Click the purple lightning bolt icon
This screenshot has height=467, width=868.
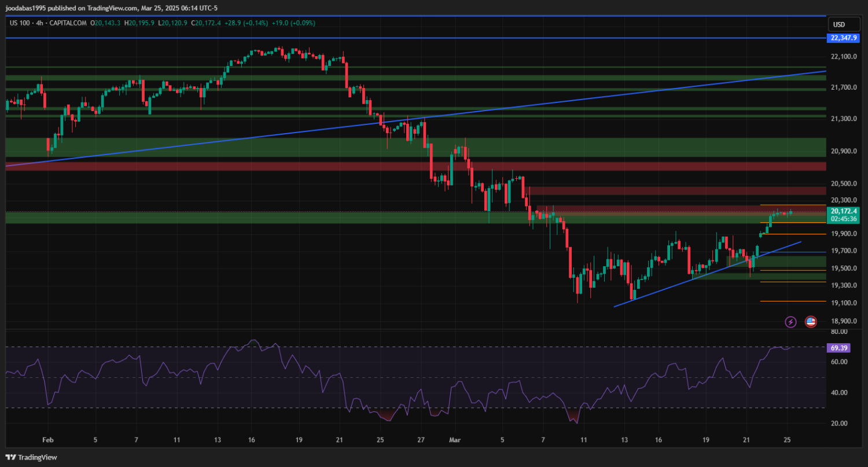(790, 322)
